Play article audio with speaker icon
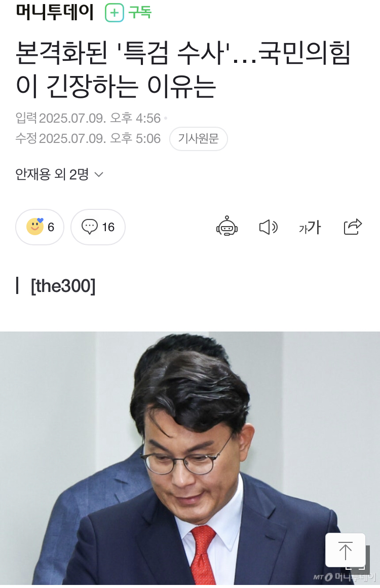 (x=269, y=227)
